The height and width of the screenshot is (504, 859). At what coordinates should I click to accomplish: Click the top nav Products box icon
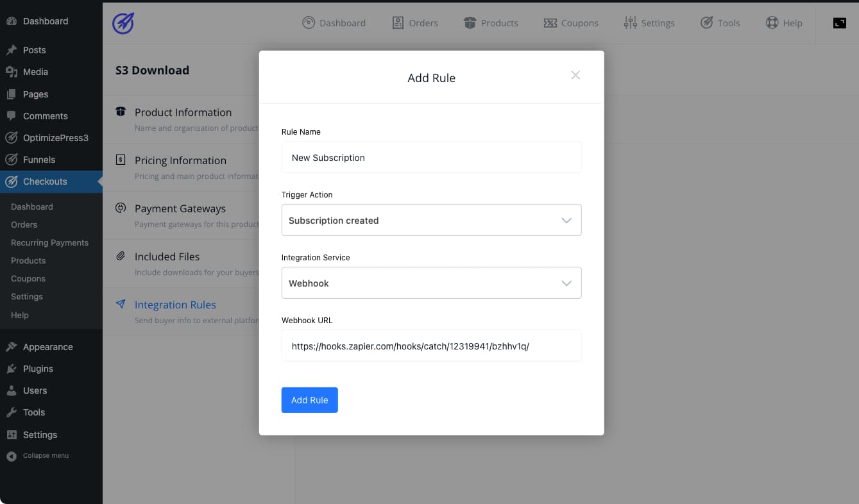[470, 22]
